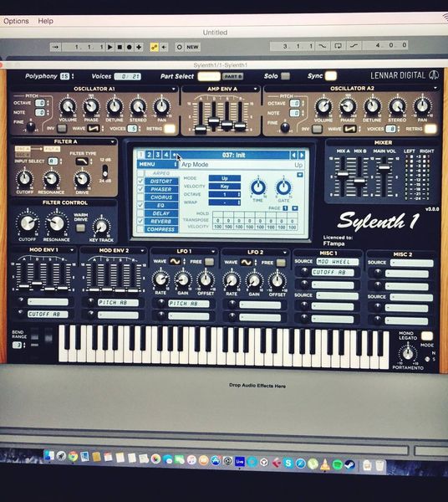The width and height of the screenshot is (448, 502).
Task: Open Ableton Live icon in the dock
Action: 240,461
